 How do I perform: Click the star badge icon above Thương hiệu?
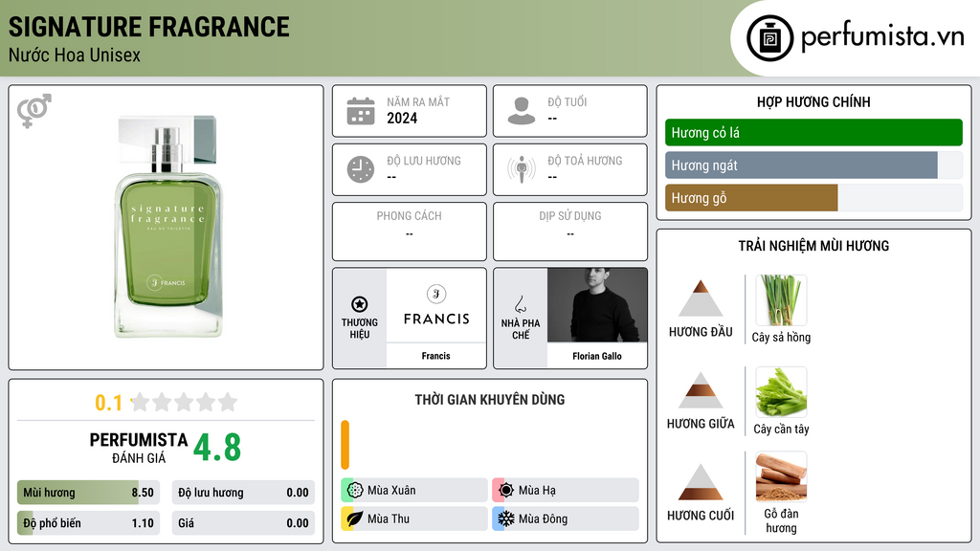pos(360,304)
